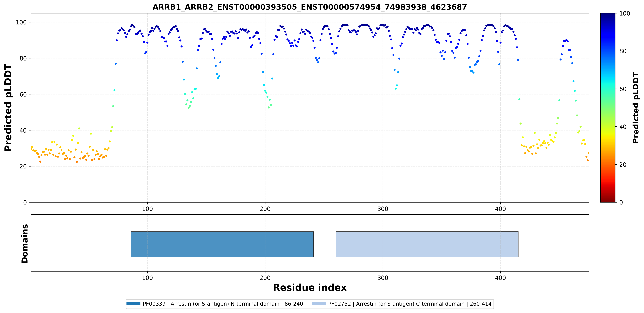Click the PF02752 Arrestin C-terminal legend label

(410, 304)
